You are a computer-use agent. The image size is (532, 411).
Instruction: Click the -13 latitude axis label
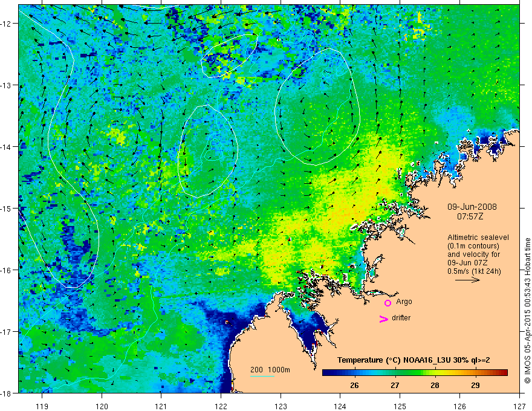[6, 85]
